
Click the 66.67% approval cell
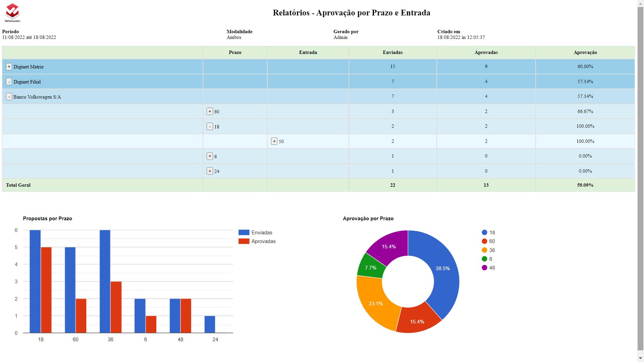click(585, 111)
